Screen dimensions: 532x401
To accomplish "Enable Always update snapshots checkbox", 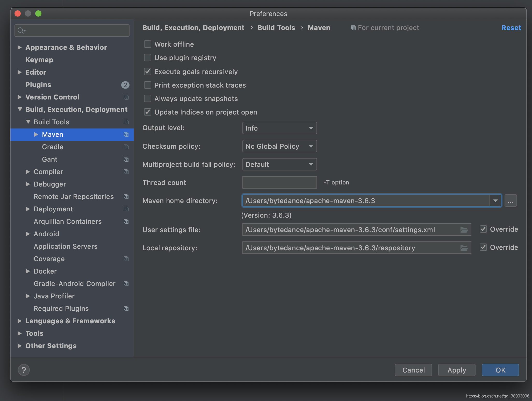I will [148, 98].
